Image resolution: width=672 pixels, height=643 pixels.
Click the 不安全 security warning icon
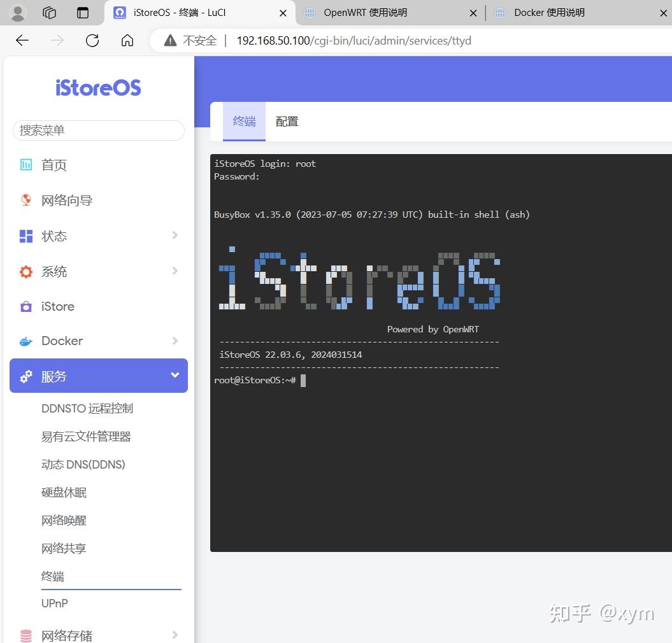click(169, 40)
